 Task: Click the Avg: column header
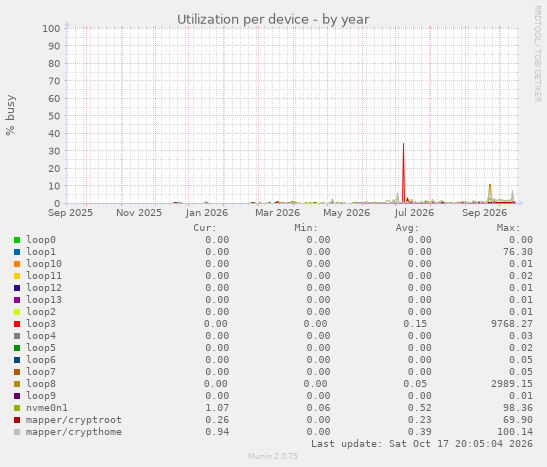tap(407, 228)
